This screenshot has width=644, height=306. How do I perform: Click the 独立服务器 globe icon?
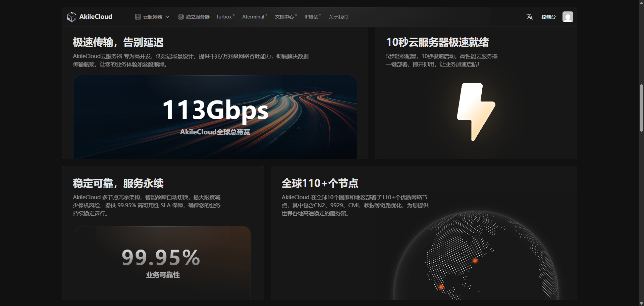pos(180,17)
